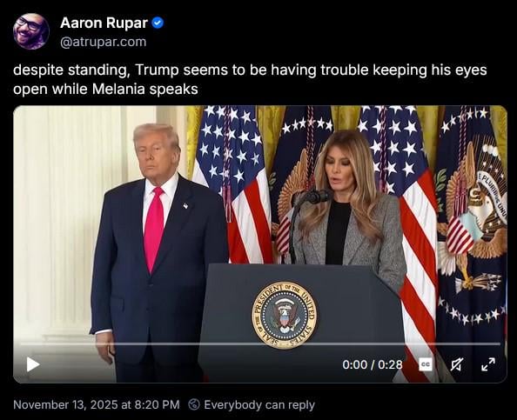Toggle closed captions CC button

[x=426, y=364]
